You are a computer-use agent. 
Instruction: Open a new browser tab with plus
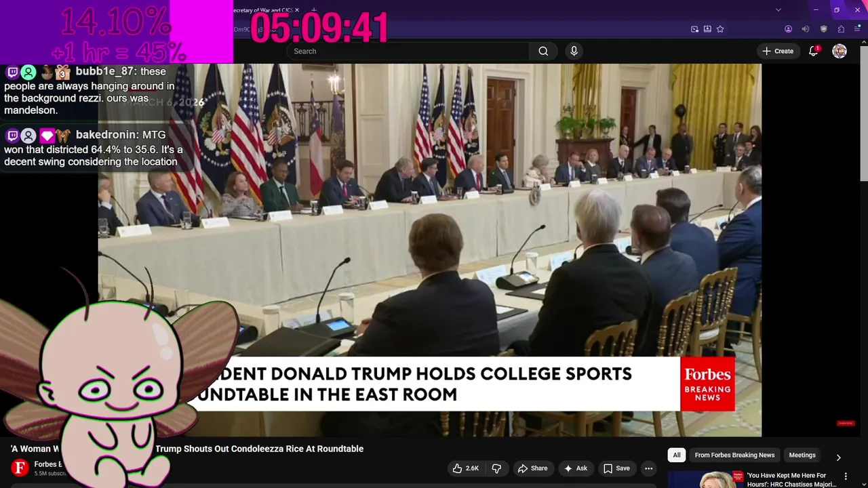[x=313, y=10]
